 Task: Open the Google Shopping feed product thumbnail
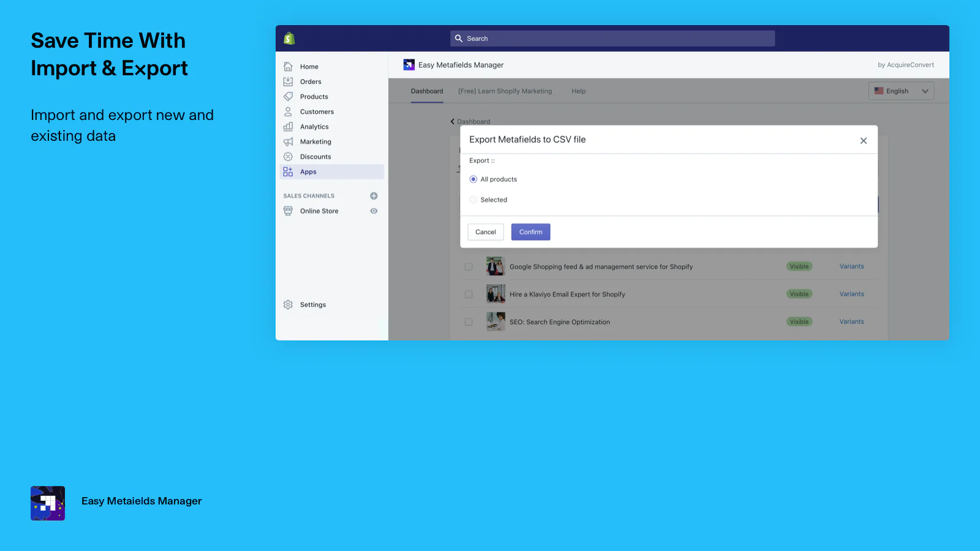coord(496,266)
